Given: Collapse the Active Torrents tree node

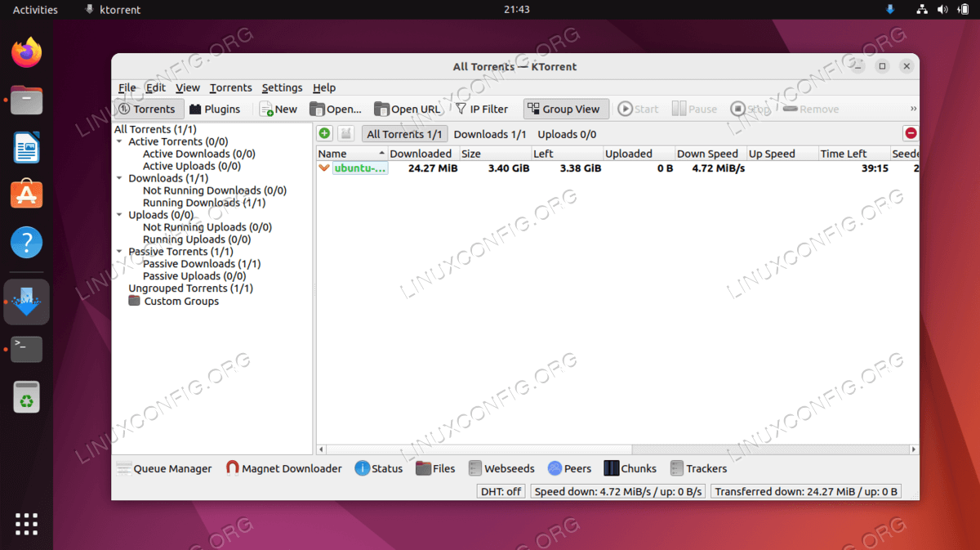Looking at the screenshot, I should 120,141.
